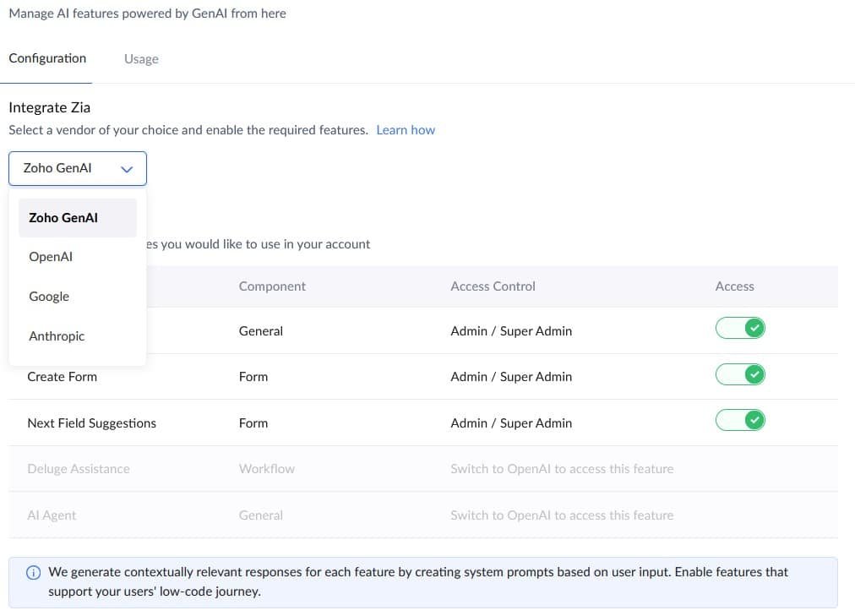Select Zoho GenAI option in the list

(x=63, y=218)
